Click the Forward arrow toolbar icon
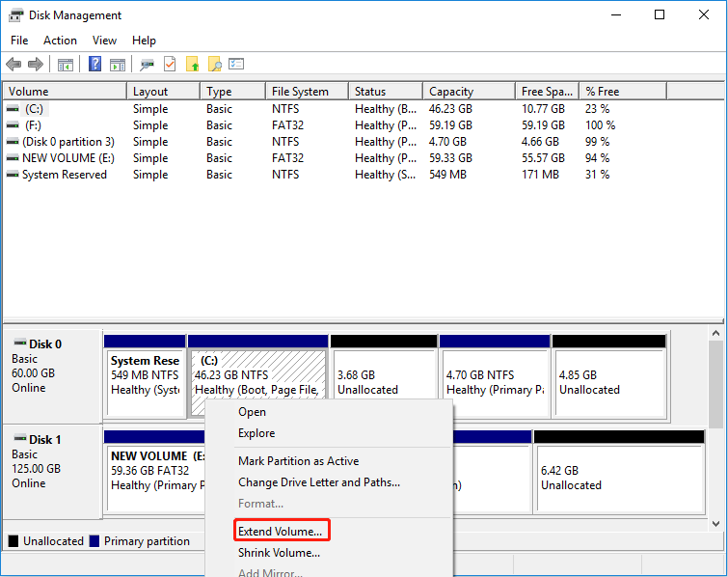Viewport: 728px width, 577px height. click(36, 64)
